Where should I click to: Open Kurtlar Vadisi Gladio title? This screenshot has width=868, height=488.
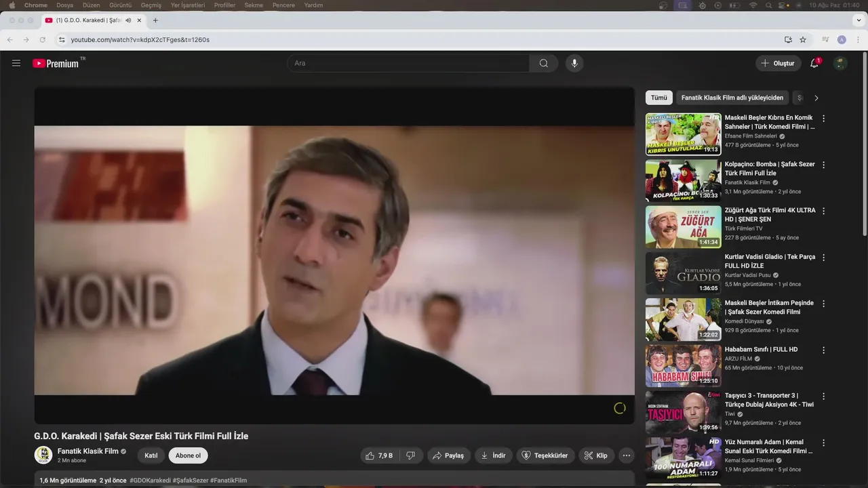[770, 261]
